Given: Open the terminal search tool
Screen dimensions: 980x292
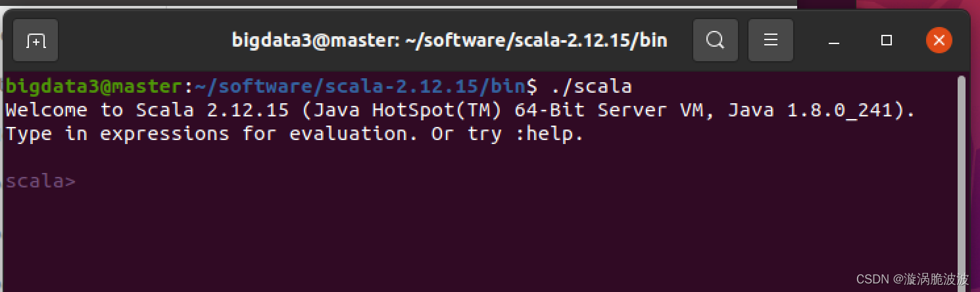Looking at the screenshot, I should click(715, 41).
